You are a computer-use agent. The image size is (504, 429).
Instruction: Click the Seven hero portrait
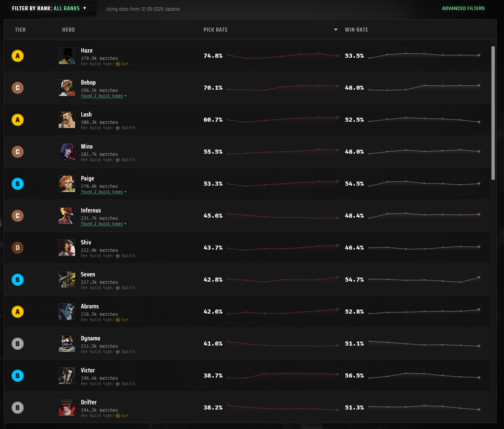[67, 280]
